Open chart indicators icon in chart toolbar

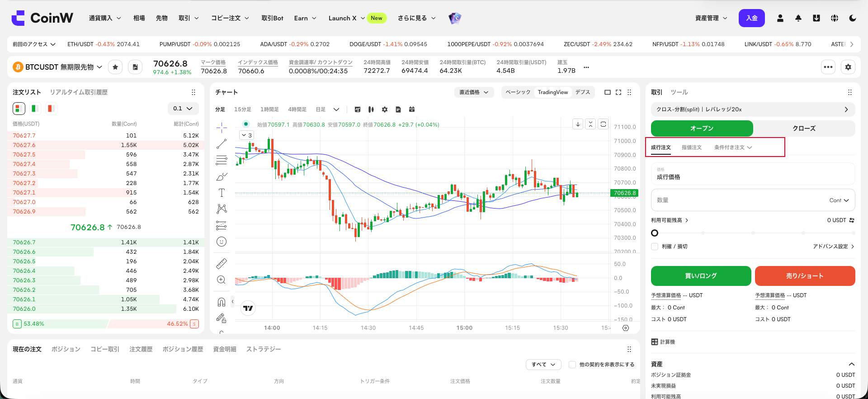coord(358,109)
